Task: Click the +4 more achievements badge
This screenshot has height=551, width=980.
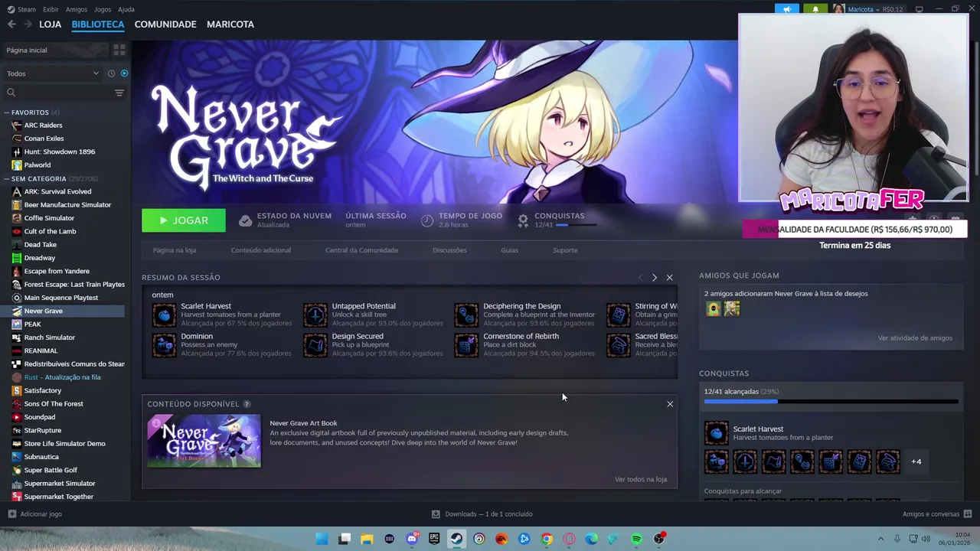Action: coord(916,461)
